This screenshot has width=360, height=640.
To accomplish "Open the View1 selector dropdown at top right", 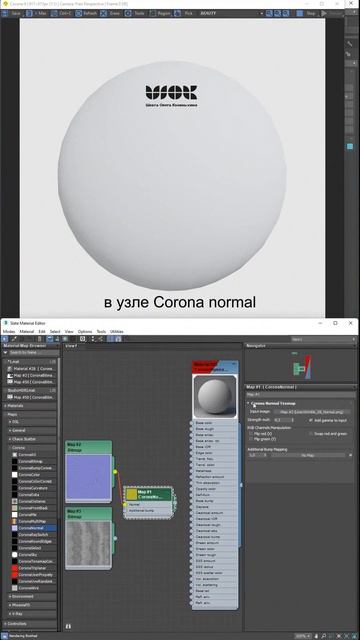I will [x=324, y=339].
